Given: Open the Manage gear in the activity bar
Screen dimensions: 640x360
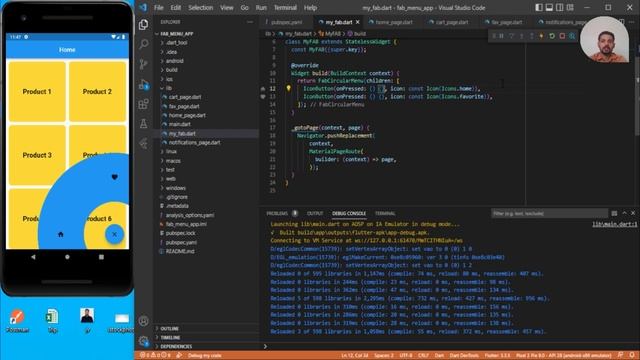Looking at the screenshot, I should coord(144,340).
